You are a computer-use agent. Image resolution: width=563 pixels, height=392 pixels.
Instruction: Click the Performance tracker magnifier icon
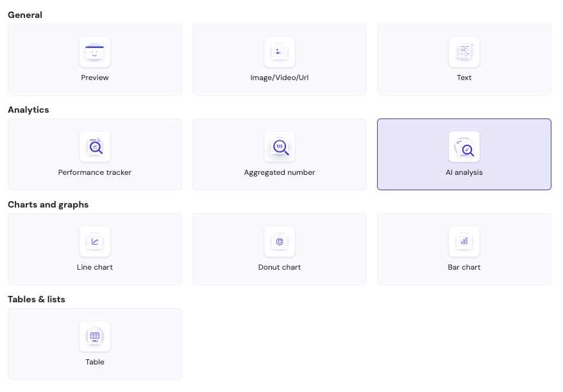[x=95, y=147]
